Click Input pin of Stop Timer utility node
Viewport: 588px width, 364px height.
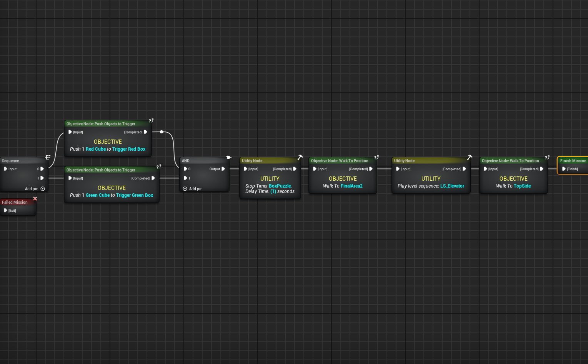pyautogui.click(x=245, y=169)
